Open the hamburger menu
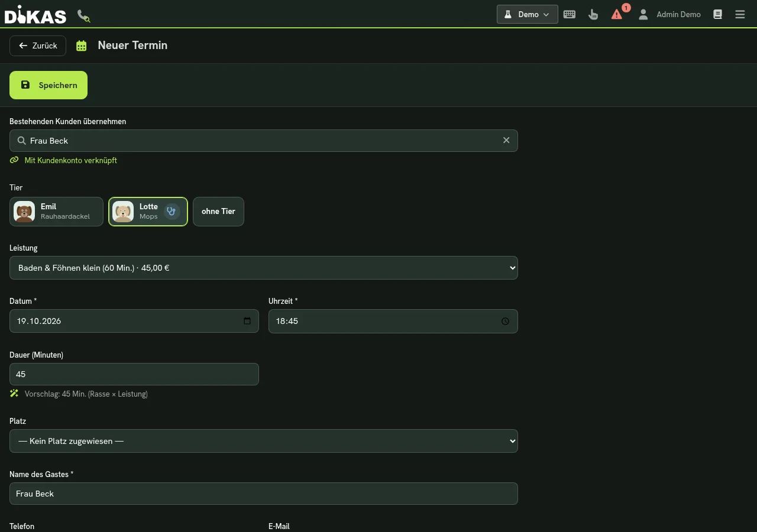Screen dimensions: 757x532 (740, 14)
